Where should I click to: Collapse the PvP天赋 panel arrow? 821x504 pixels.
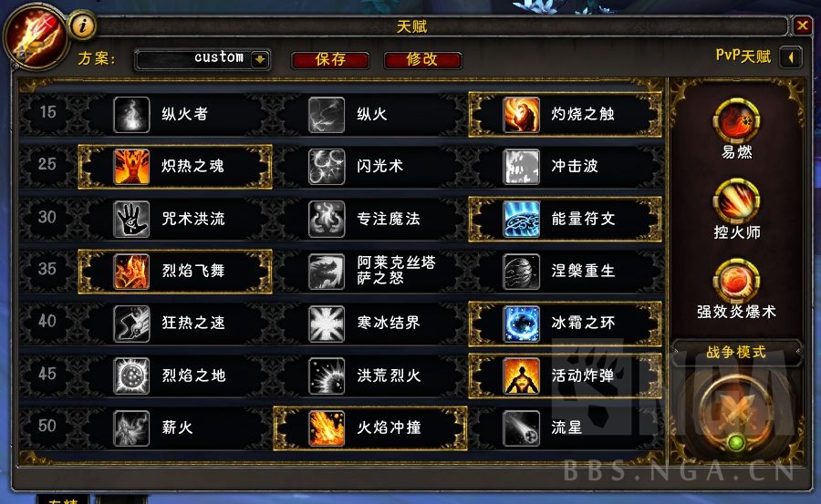click(791, 57)
